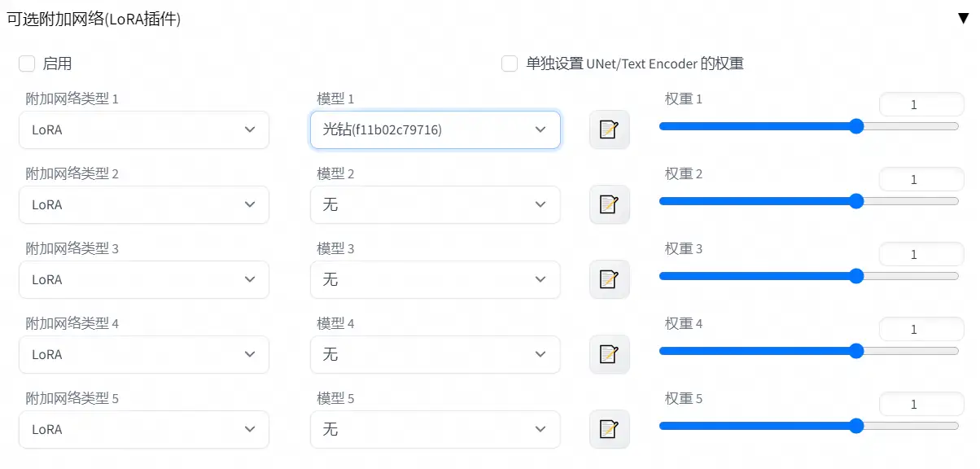
Task: Open metadata editor icon for 模型 4
Action: point(610,354)
